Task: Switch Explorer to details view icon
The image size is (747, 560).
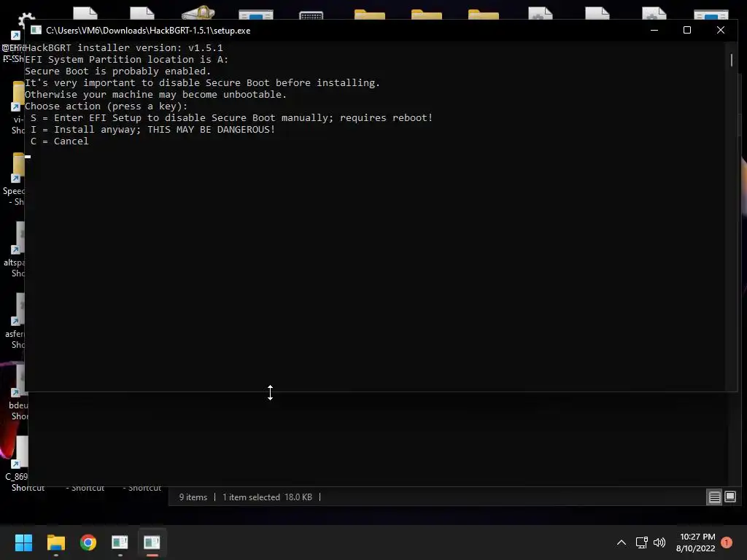Action: coord(715,497)
